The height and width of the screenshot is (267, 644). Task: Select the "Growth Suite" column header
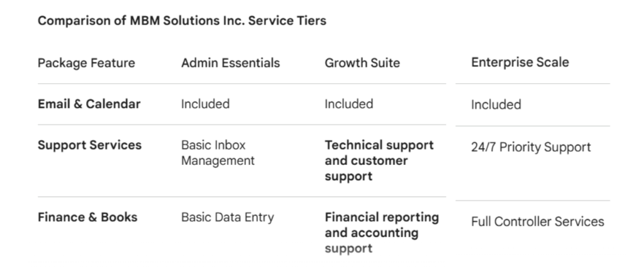tap(362, 63)
